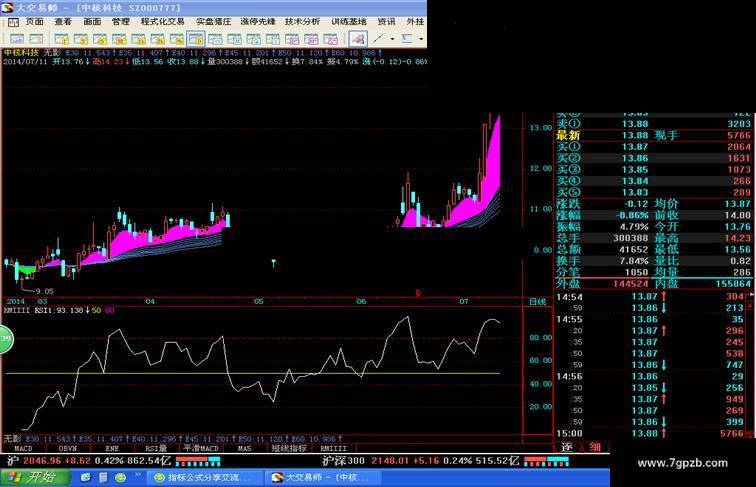Open the Windows 开始 start button
This screenshot has width=756, height=487.
(35, 477)
